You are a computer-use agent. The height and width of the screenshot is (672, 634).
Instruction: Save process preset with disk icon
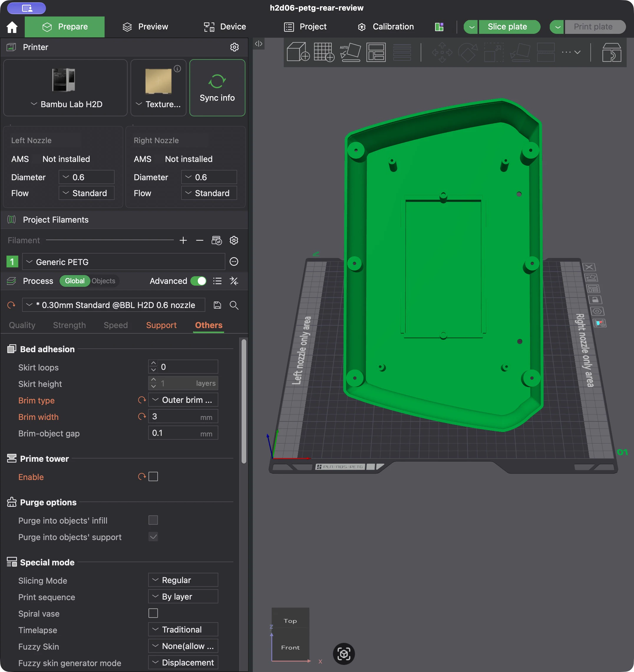click(x=217, y=305)
